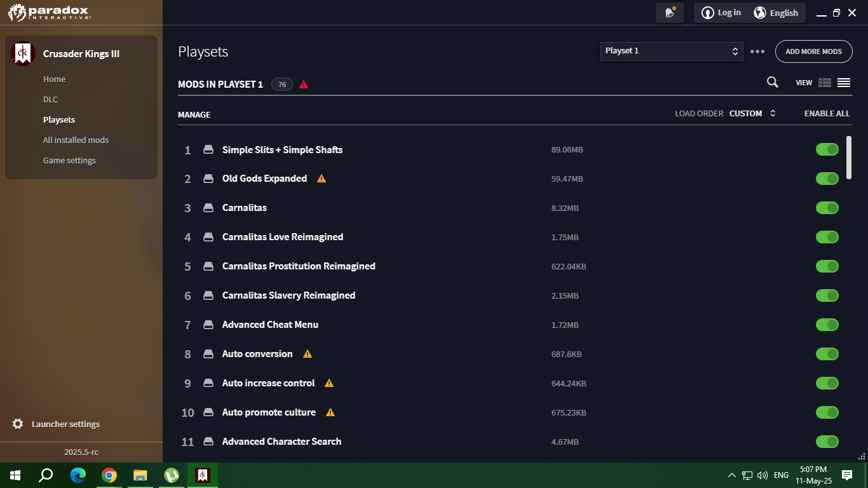
Task: Toggle Carnalitas Prostitution Reimagined mod
Action: click(x=827, y=266)
